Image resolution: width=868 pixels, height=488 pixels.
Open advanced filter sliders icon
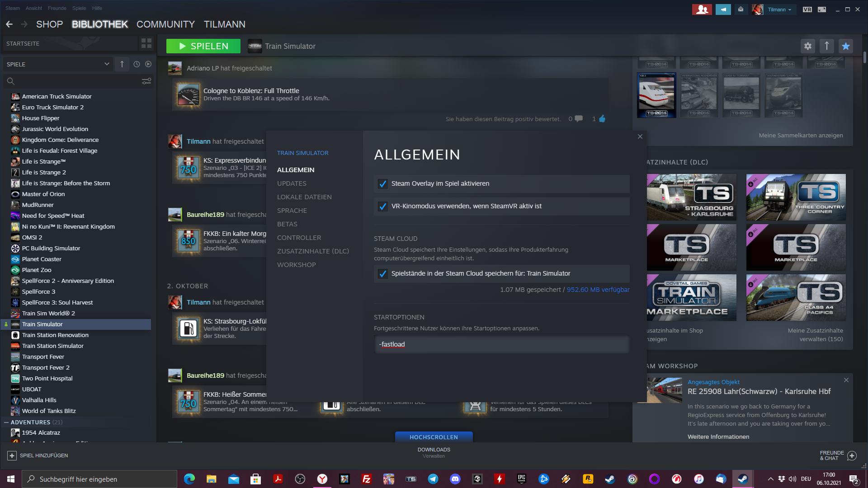(146, 81)
